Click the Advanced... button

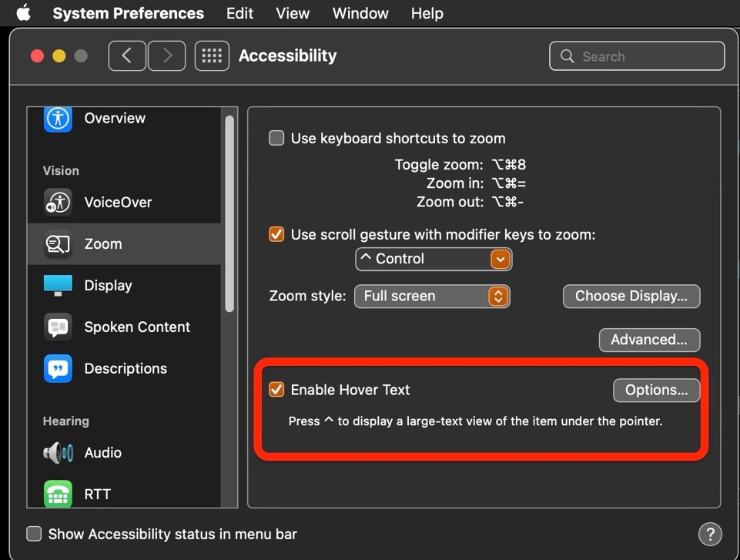pos(649,340)
